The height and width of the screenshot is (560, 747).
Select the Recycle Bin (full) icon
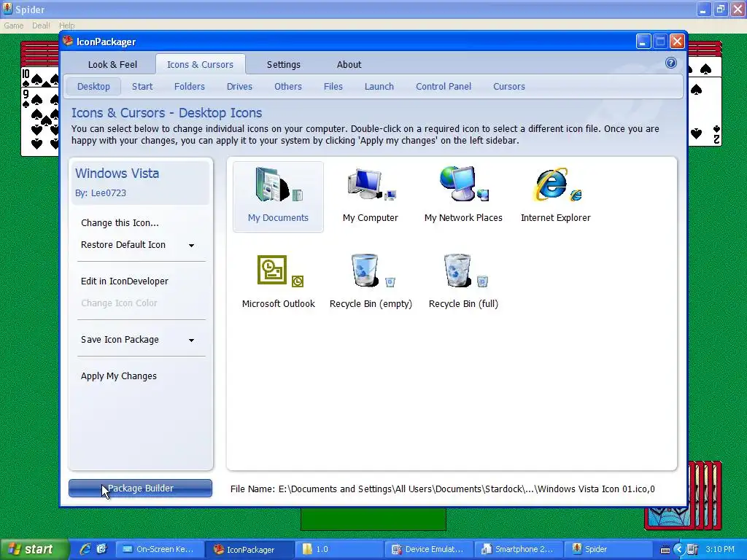click(463, 282)
